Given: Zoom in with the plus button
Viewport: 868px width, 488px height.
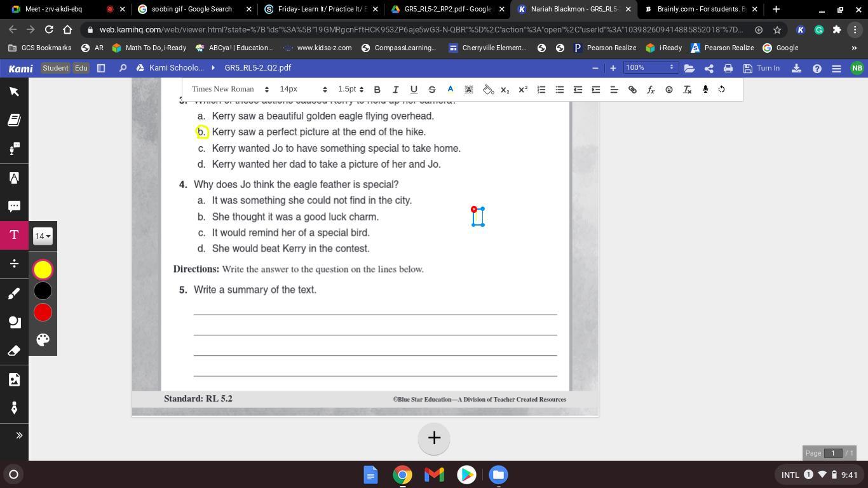Looking at the screenshot, I should tap(613, 68).
